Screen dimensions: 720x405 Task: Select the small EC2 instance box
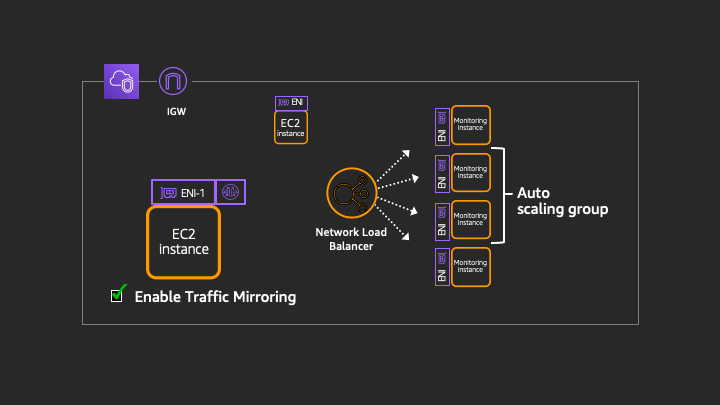tap(291, 127)
